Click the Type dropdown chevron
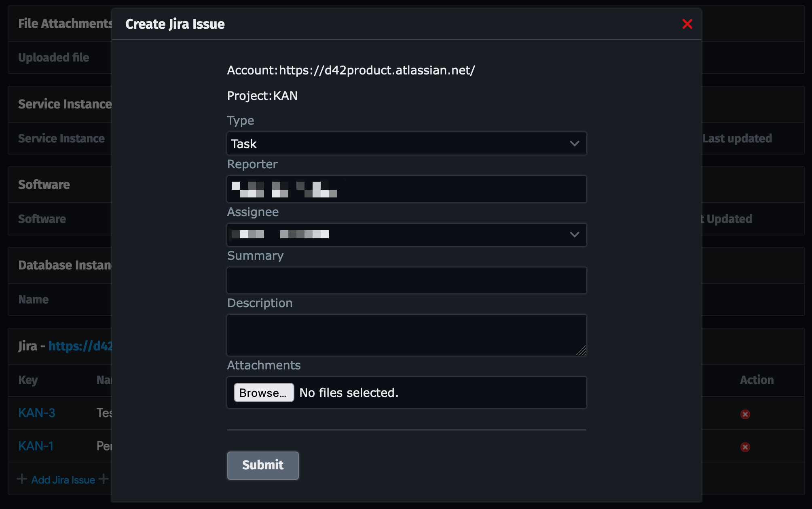 pyautogui.click(x=575, y=144)
